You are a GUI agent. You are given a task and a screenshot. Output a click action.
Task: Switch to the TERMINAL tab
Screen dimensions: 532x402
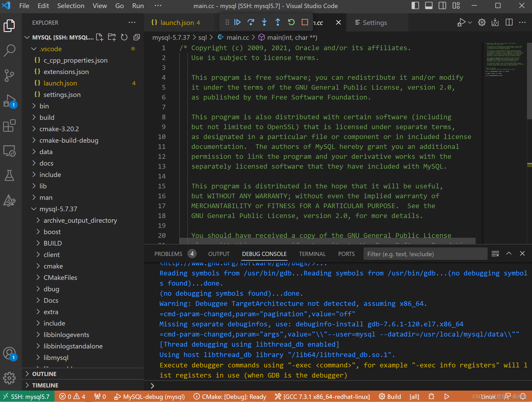pos(312,254)
